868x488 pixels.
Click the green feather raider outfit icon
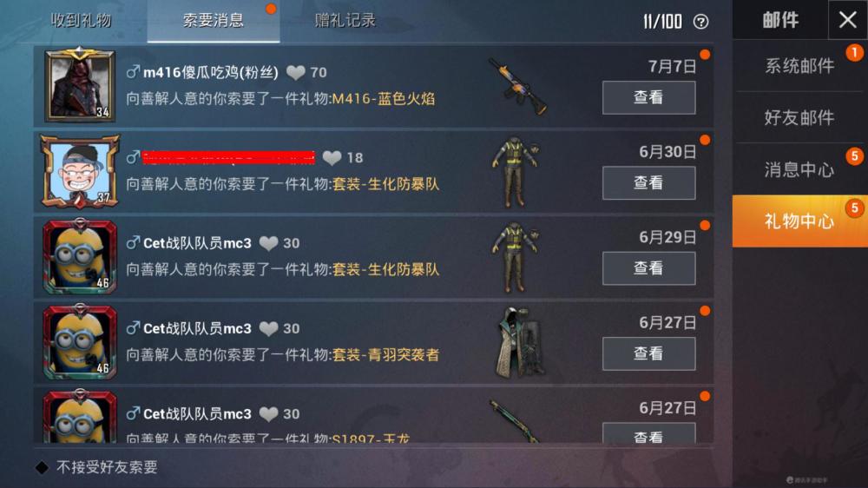519,343
